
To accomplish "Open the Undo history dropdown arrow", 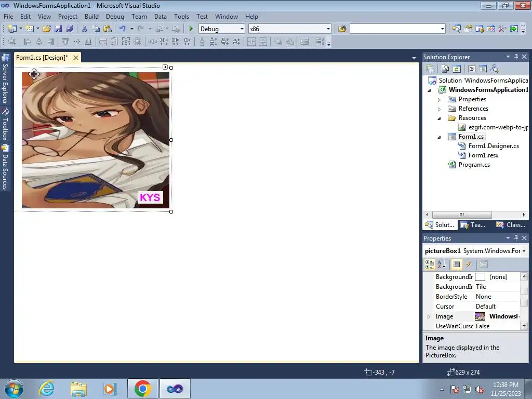I will (x=131, y=29).
